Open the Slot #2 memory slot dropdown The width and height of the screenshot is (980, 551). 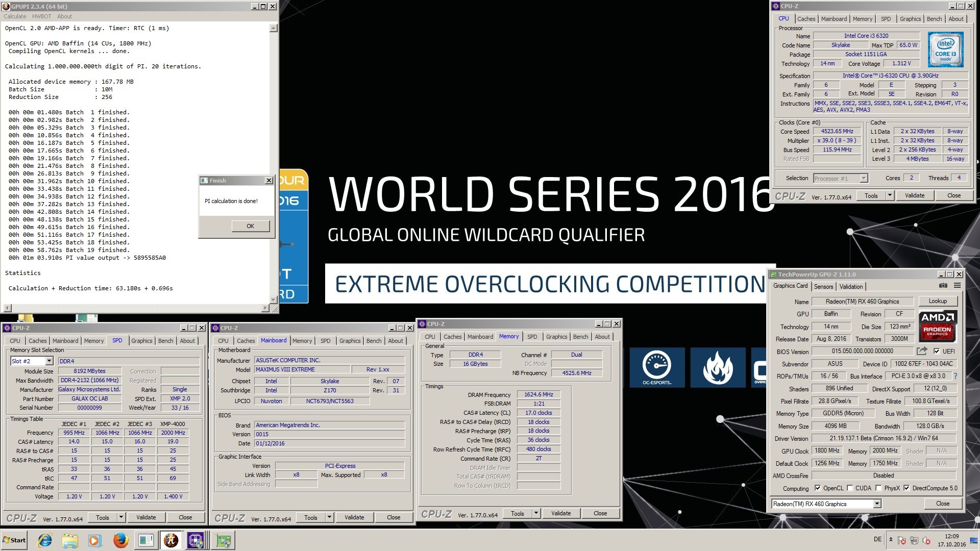point(49,361)
